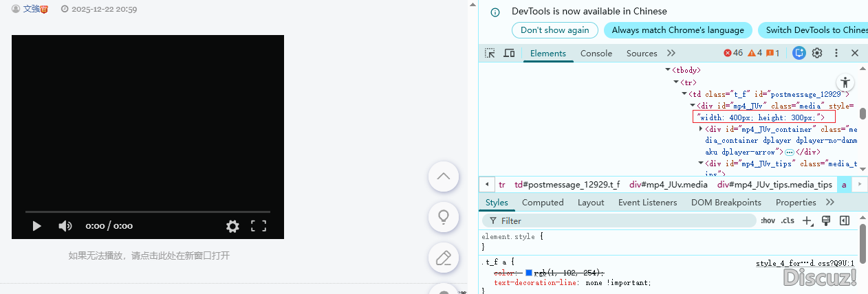Open the DevTools three-dot customize menu
The width and height of the screenshot is (868, 294).
click(x=836, y=53)
